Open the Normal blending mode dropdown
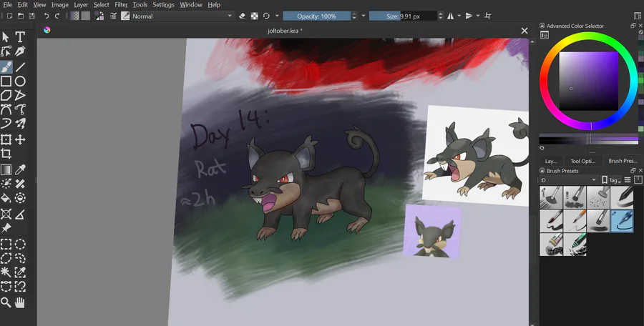Image resolution: width=644 pixels, height=326 pixels. 182,16
